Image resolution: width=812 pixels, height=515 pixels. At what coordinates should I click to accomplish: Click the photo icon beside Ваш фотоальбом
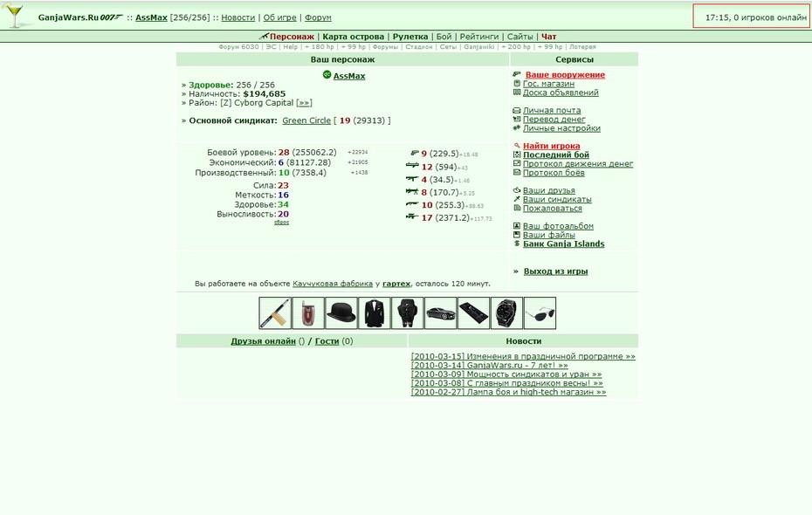(516, 226)
